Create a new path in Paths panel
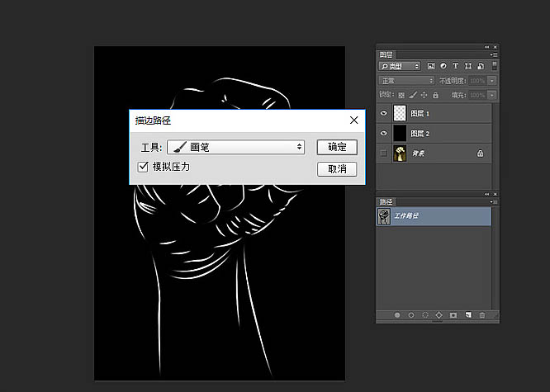The image size is (550, 392). (467, 314)
